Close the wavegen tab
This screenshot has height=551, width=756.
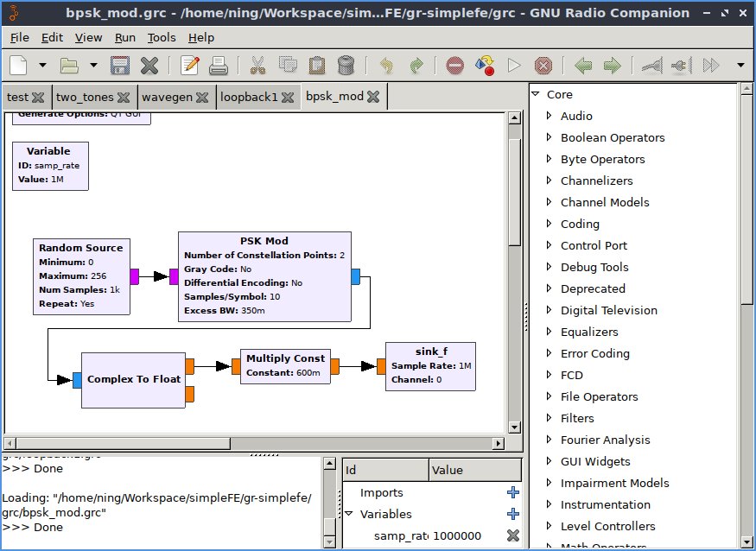pos(202,98)
